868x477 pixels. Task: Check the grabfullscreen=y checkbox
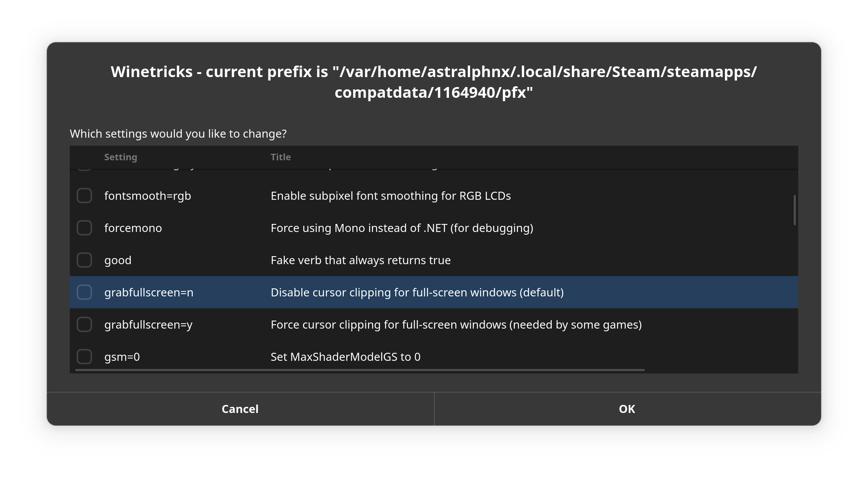84,325
